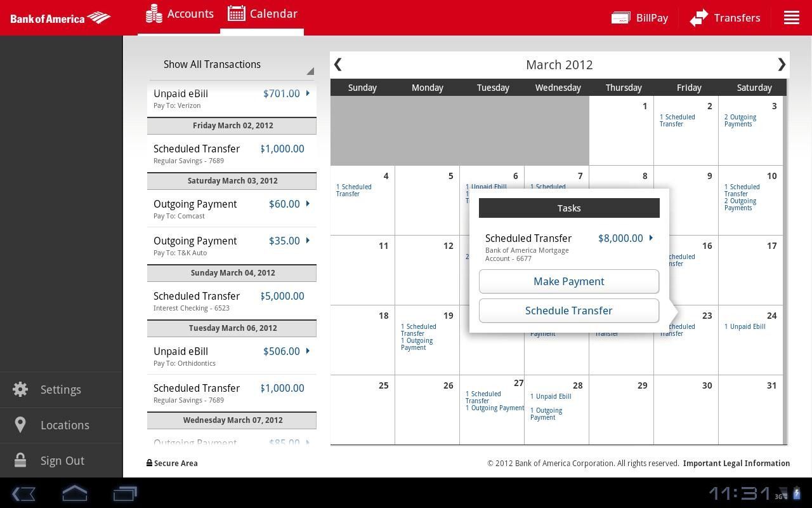Image resolution: width=812 pixels, height=508 pixels.
Task: Switch to the Accounts tab
Action: point(180,13)
